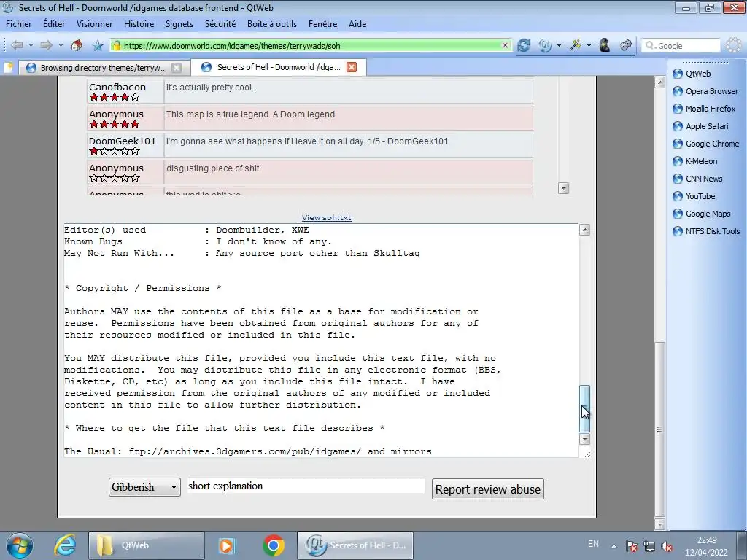This screenshot has width=747, height=560.
Task: Click page scrollbar down arrow
Action: pyautogui.click(x=659, y=524)
